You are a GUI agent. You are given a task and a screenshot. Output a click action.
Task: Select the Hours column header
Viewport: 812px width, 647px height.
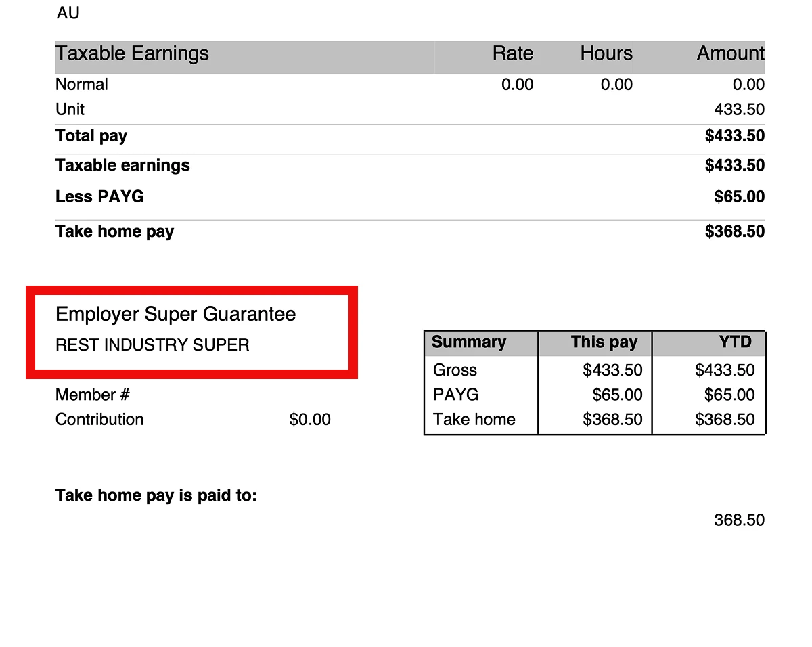pyautogui.click(x=606, y=54)
